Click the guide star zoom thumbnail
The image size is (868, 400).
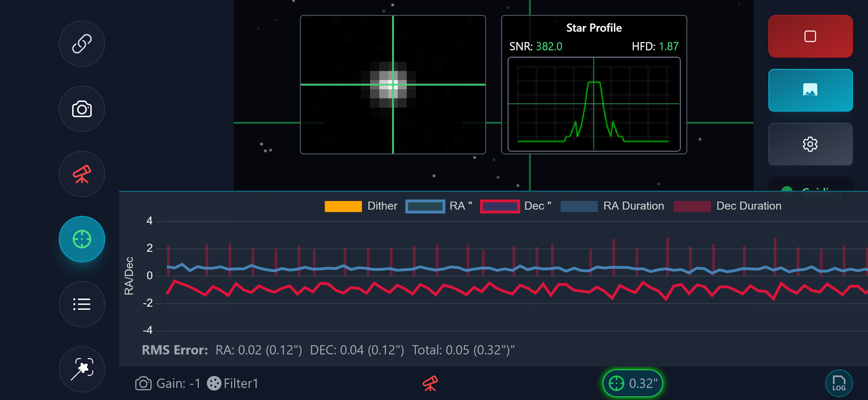click(x=393, y=85)
